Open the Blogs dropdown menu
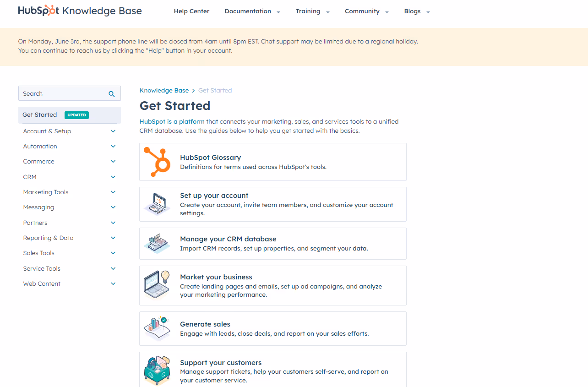The width and height of the screenshot is (588, 387). [417, 11]
